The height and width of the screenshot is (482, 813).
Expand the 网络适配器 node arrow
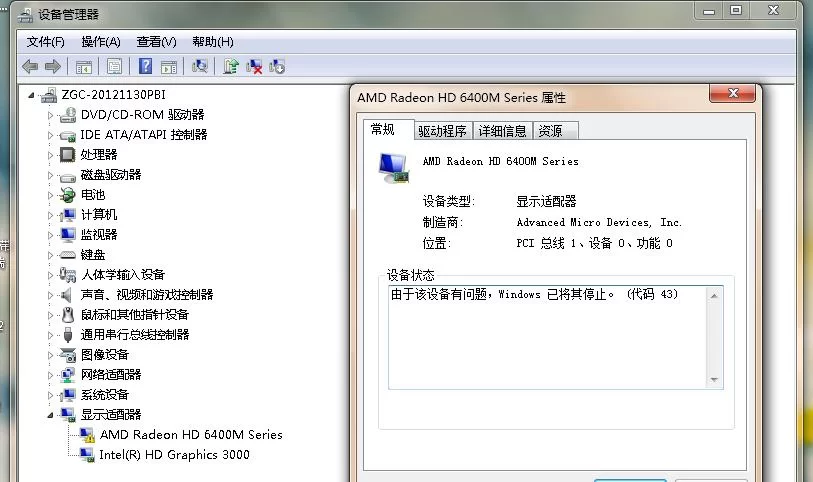click(50, 375)
